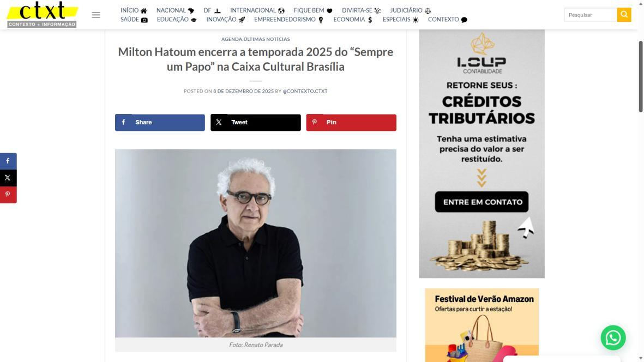
Task: Click the black Tweet button
Action: pyautogui.click(x=255, y=122)
